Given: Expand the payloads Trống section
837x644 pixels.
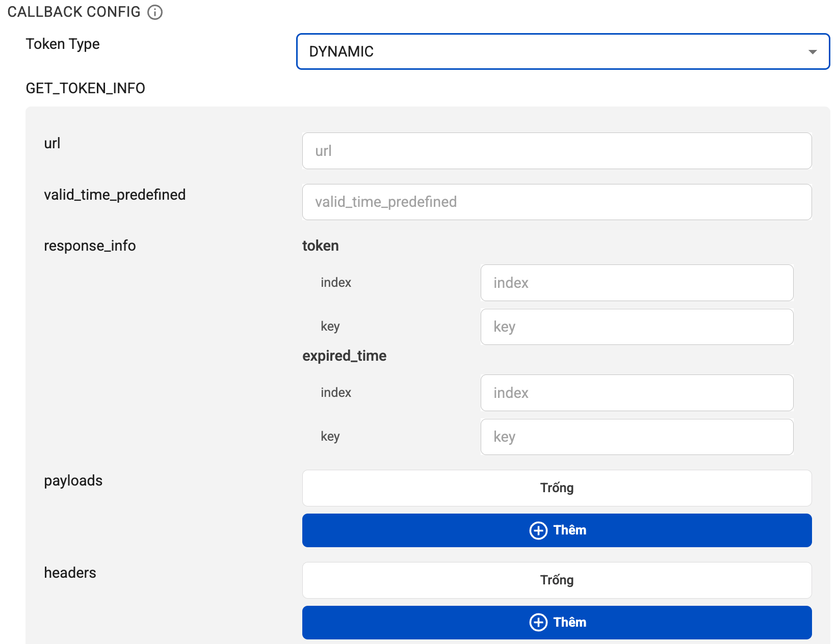Looking at the screenshot, I should [x=557, y=488].
